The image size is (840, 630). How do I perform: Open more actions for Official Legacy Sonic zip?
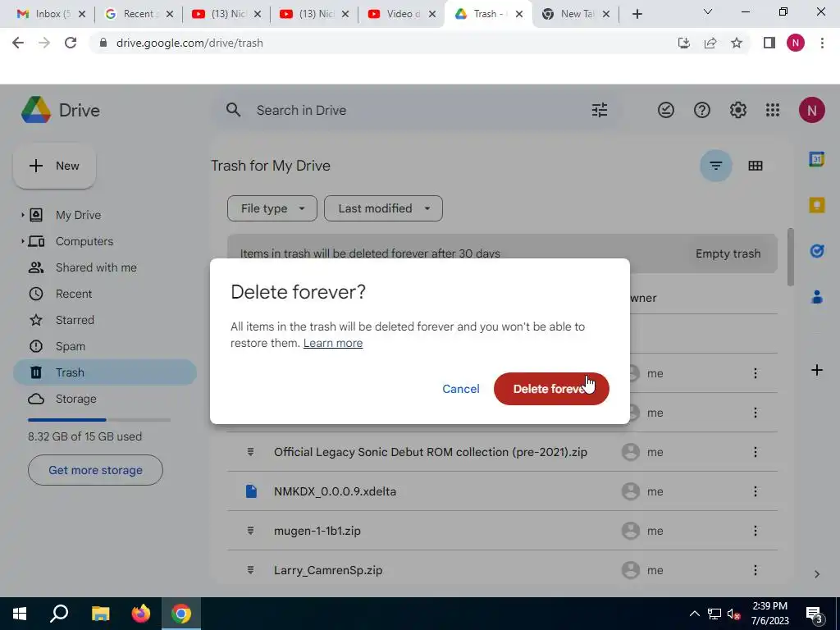(x=756, y=452)
